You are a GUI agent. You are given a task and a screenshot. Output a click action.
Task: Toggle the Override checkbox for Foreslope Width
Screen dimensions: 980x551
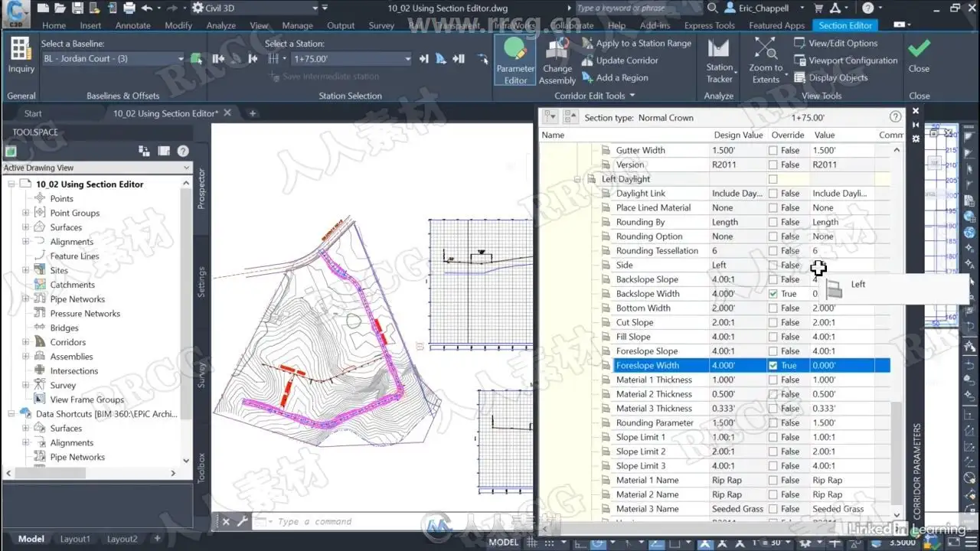[x=773, y=366]
